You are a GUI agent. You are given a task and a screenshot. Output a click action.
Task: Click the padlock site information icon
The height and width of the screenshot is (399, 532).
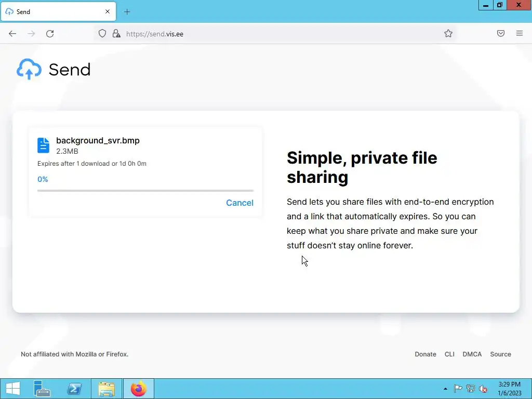pyautogui.click(x=116, y=34)
